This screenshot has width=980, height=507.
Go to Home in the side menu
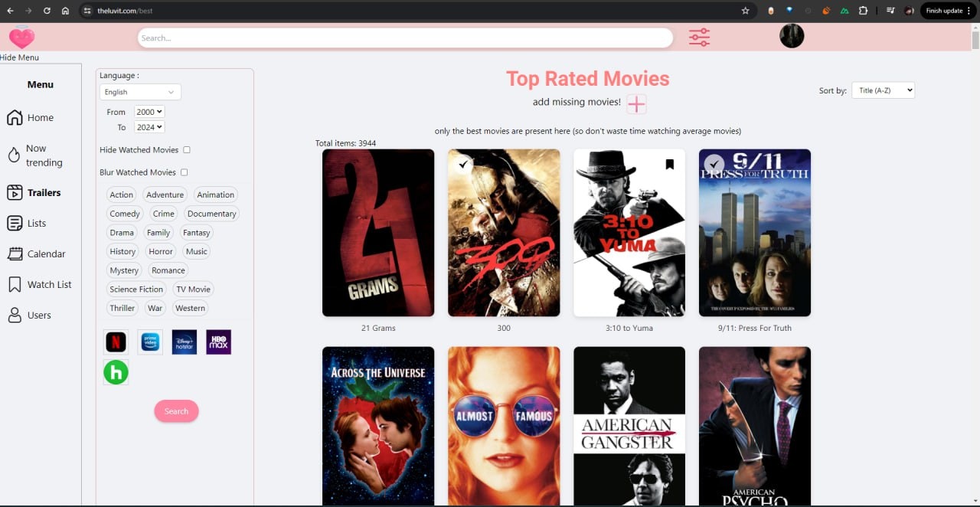point(31,117)
